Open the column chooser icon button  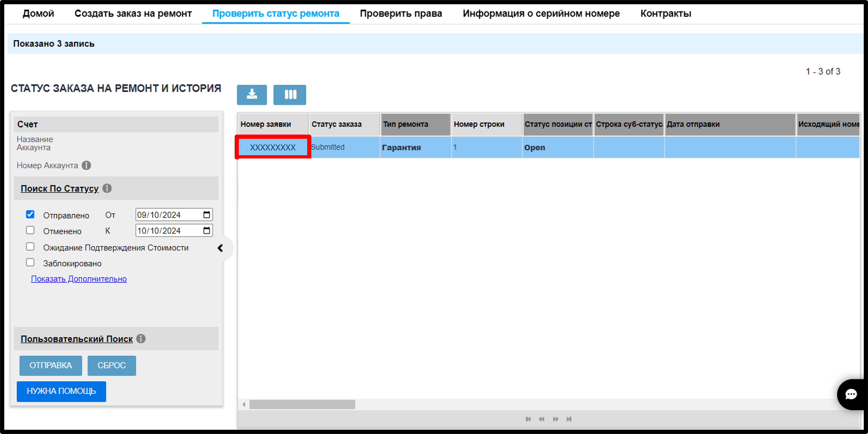(x=290, y=95)
